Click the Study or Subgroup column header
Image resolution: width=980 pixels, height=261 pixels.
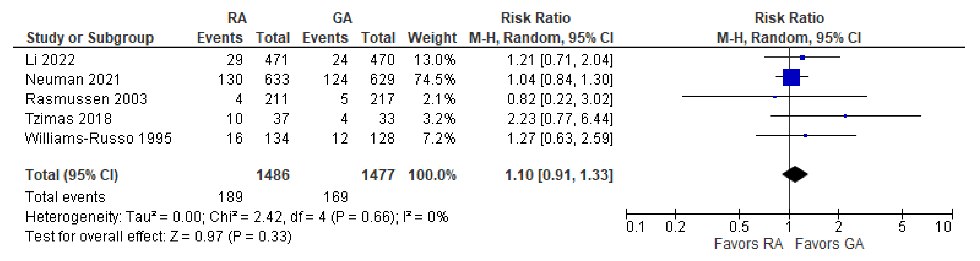click(x=90, y=38)
